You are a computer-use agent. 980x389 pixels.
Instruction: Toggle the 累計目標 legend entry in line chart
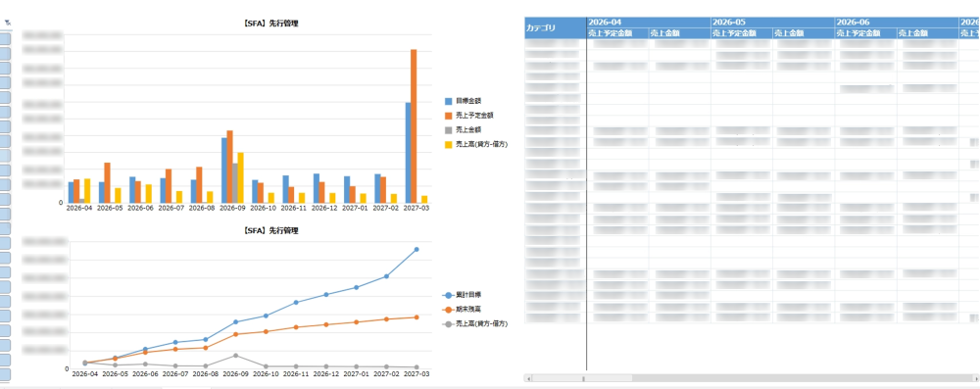point(462,295)
